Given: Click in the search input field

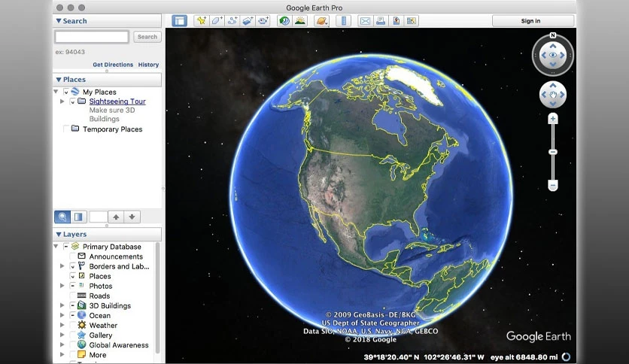Looking at the screenshot, I should click(x=92, y=37).
